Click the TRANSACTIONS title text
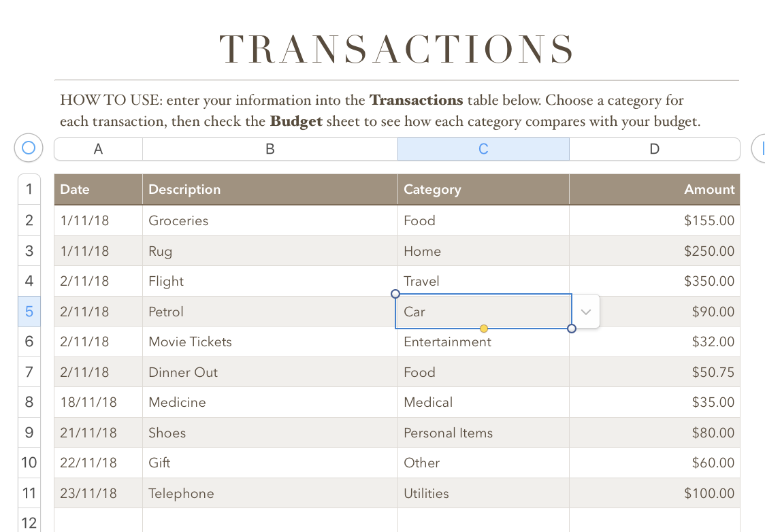The image size is (765, 532). click(397, 49)
